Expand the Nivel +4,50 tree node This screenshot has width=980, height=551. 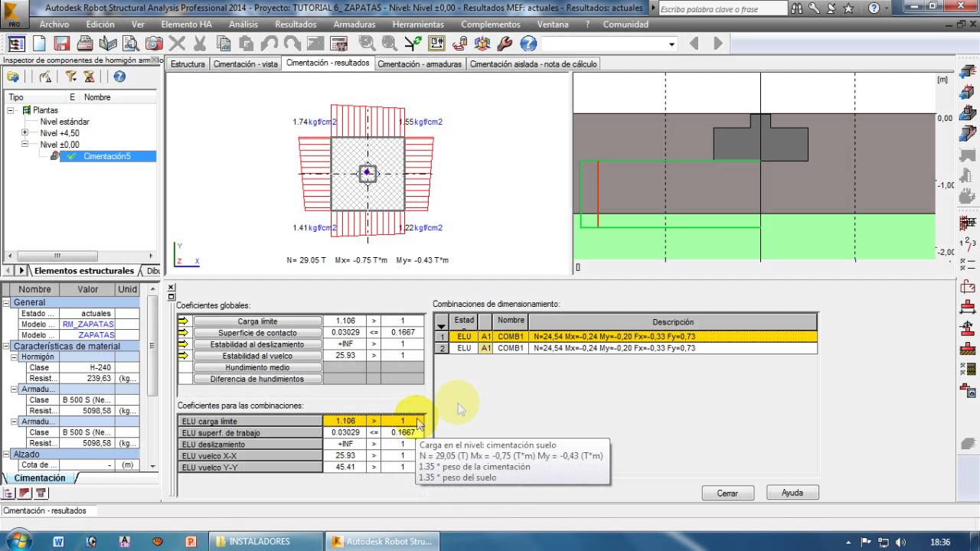[x=24, y=133]
